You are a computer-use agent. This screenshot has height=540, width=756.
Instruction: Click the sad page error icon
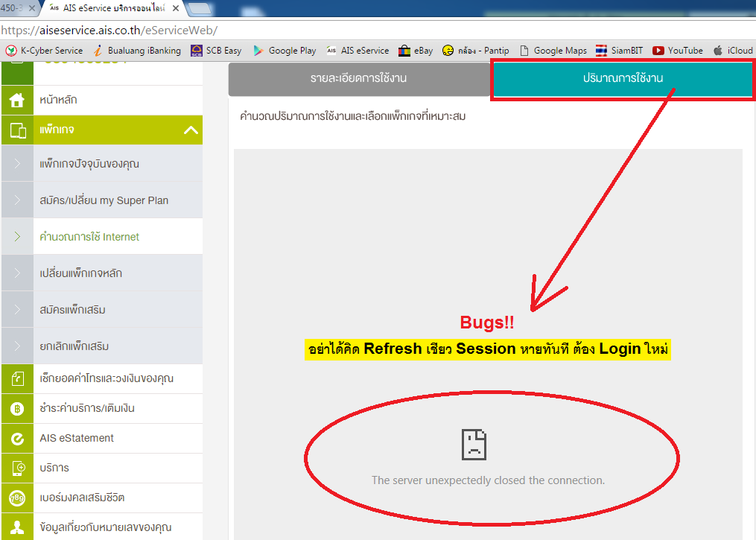[x=474, y=445]
